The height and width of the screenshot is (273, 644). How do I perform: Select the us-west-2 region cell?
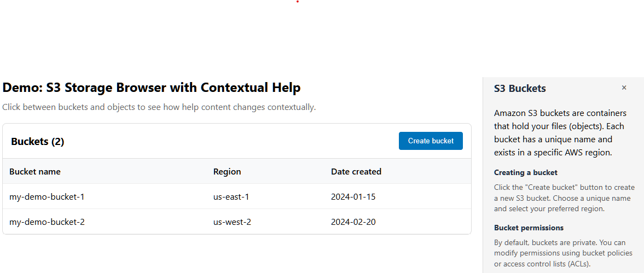[x=232, y=223]
